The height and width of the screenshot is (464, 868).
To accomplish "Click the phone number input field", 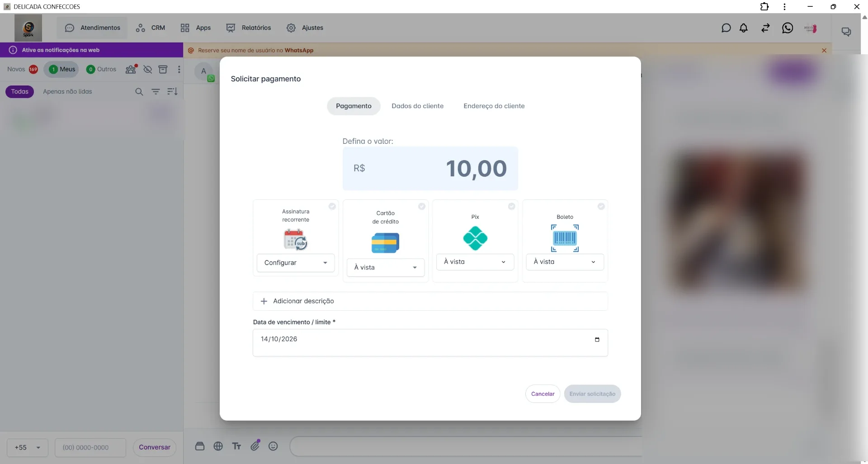I will click(x=90, y=448).
